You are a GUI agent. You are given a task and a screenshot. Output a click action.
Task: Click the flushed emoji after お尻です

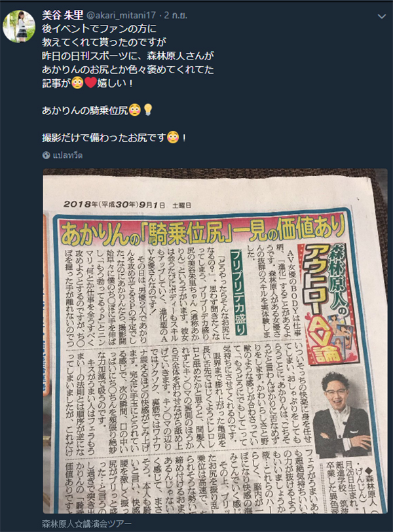coord(173,137)
